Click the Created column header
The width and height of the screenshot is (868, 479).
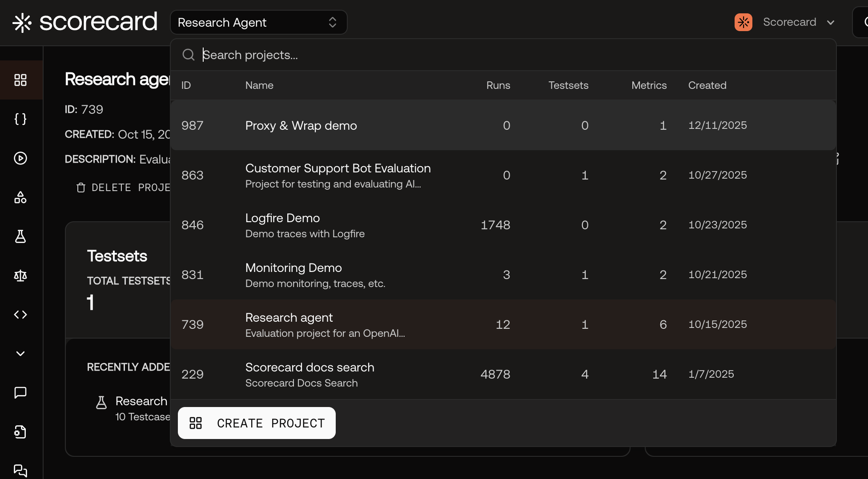[x=707, y=85]
